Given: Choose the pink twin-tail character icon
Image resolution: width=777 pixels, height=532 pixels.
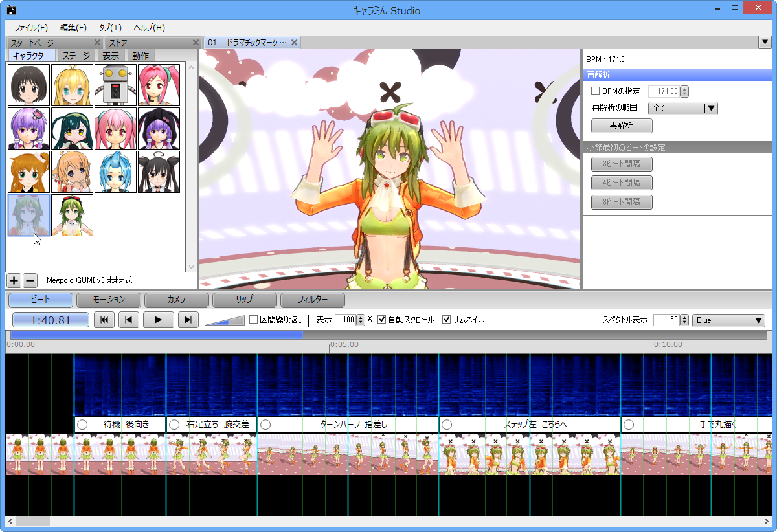Looking at the screenshot, I should pos(116,128).
